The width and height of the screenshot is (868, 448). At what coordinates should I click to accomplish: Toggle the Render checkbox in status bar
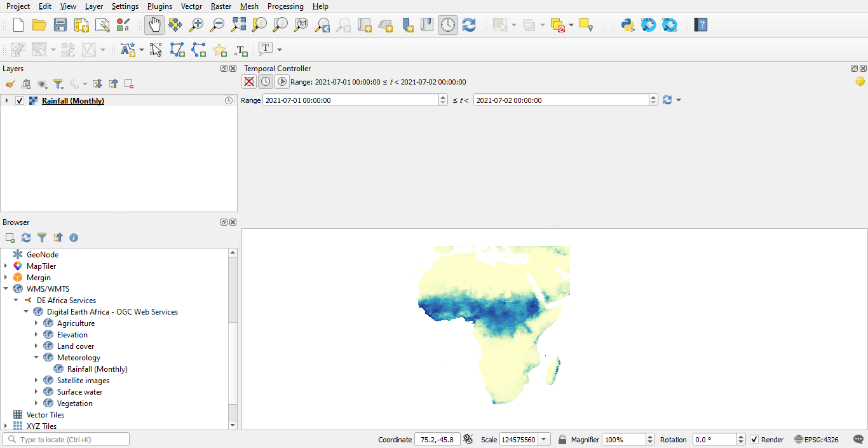pos(754,440)
